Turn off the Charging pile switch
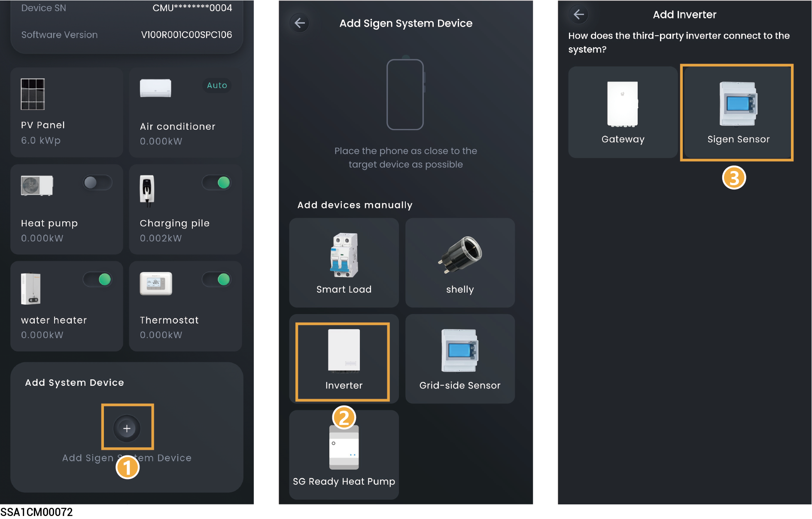The height and width of the screenshot is (519, 812). (217, 183)
